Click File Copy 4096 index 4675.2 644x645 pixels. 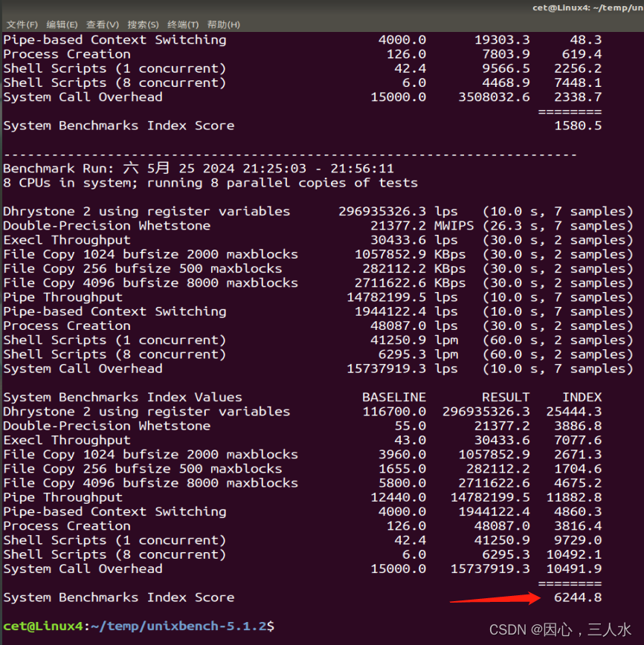578,483
